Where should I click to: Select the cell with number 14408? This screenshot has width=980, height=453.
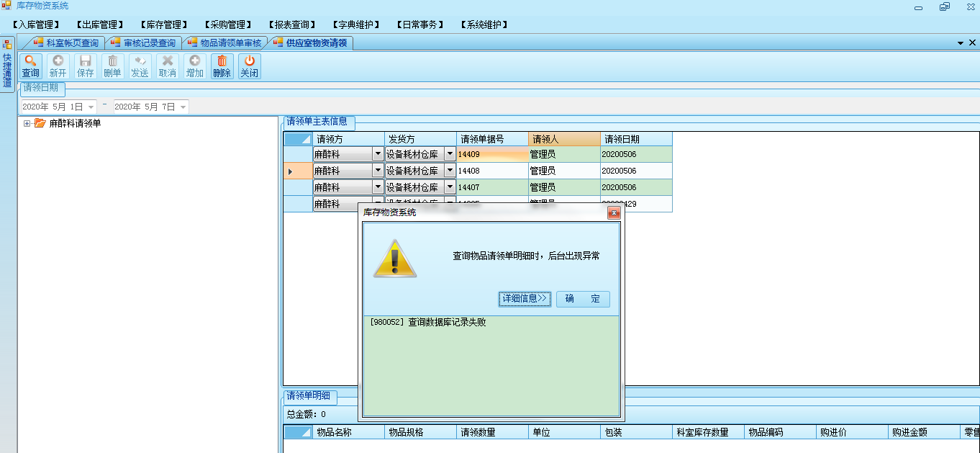(492, 171)
